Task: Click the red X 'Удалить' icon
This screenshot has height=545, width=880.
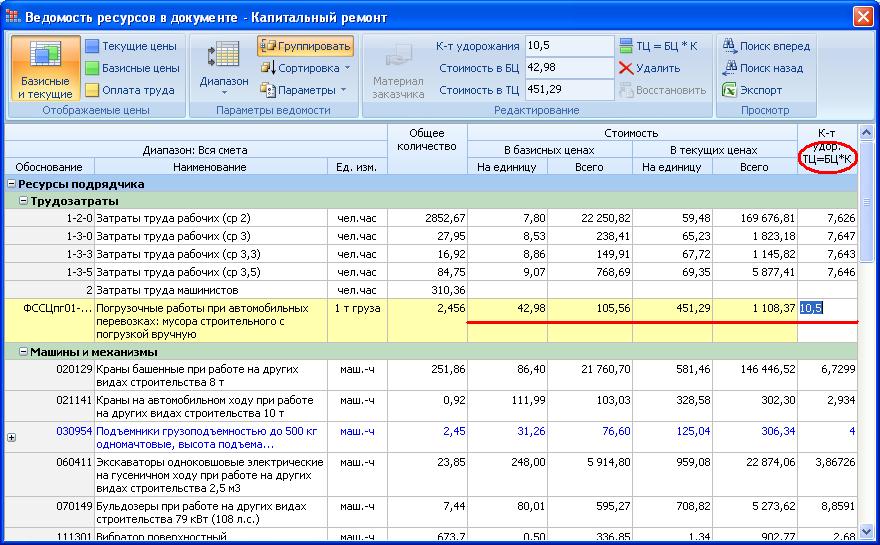Action: click(x=626, y=68)
